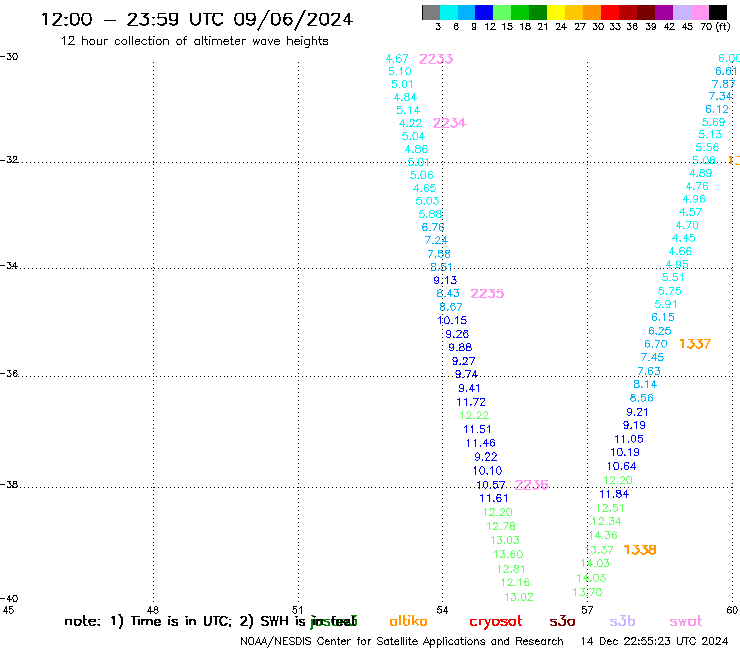This screenshot has height=650, width=740.
Task: Click the s3b satellite legend label
Action: [x=622, y=621]
